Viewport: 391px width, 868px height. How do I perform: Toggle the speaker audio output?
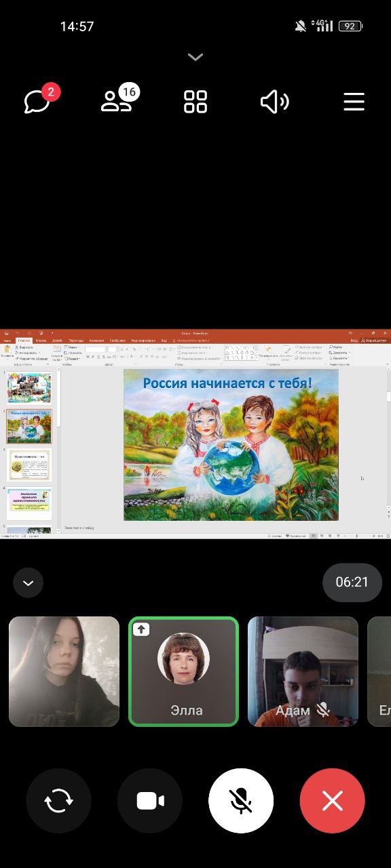pyautogui.click(x=274, y=102)
